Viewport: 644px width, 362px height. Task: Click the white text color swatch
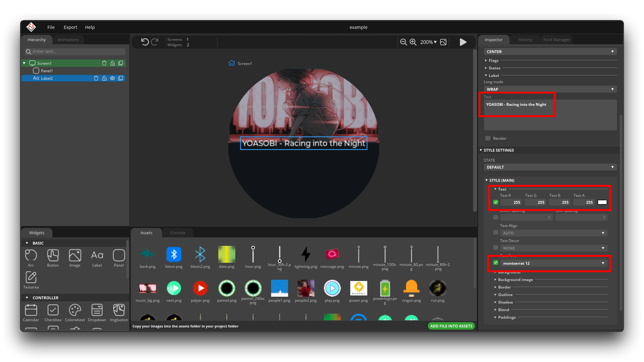pos(602,202)
